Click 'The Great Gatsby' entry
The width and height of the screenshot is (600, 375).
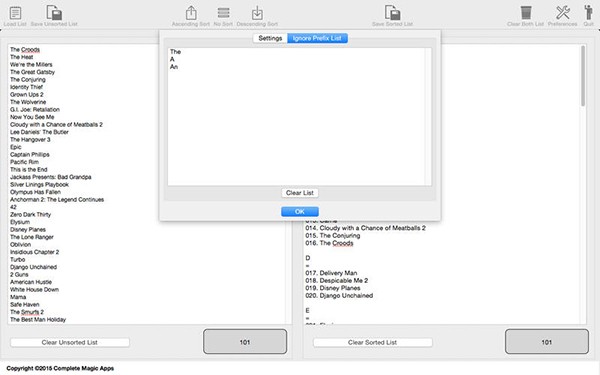coord(33,72)
